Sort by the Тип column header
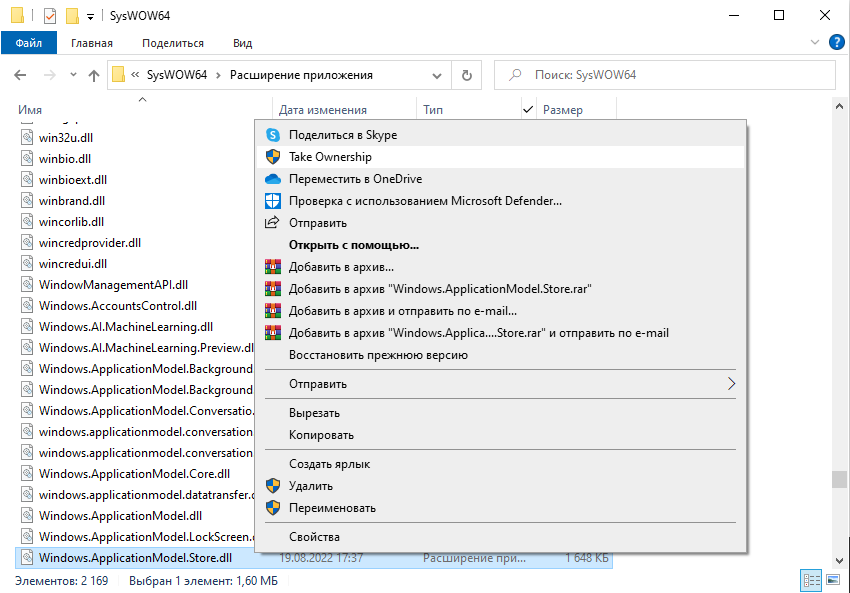This screenshot has width=850, height=593. (433, 110)
